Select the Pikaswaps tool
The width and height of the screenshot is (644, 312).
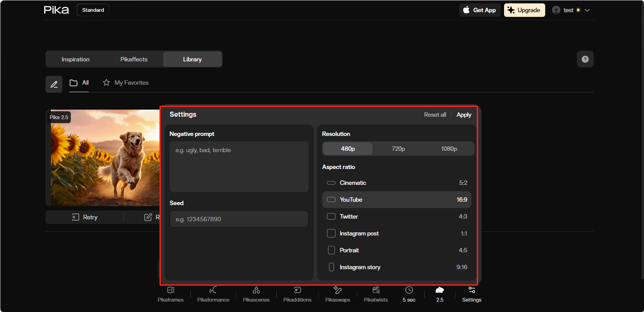pyautogui.click(x=338, y=294)
